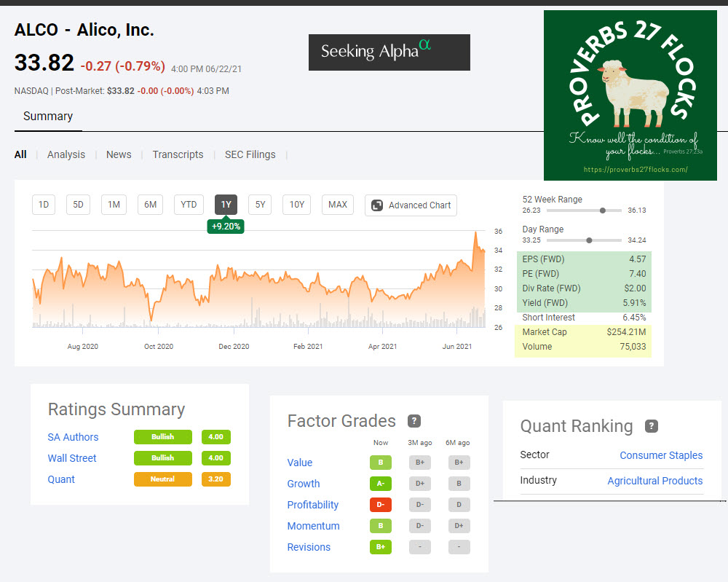
Task: Open the Wall Street rating link
Action: (x=72, y=458)
